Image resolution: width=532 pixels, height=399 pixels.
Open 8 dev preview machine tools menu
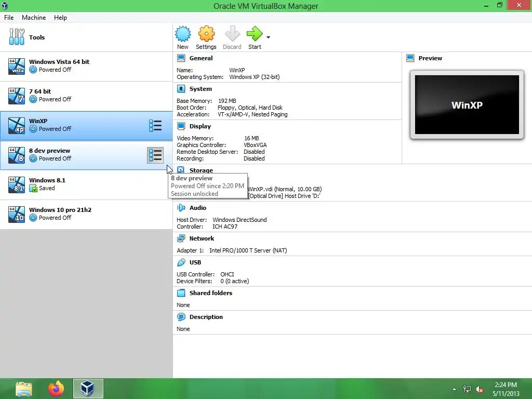tap(155, 155)
